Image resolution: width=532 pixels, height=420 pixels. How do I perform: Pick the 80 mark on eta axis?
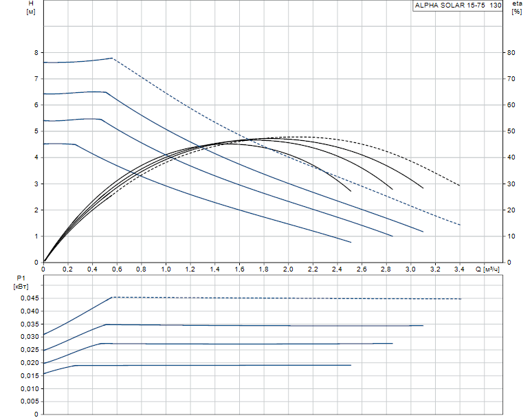[511, 52]
